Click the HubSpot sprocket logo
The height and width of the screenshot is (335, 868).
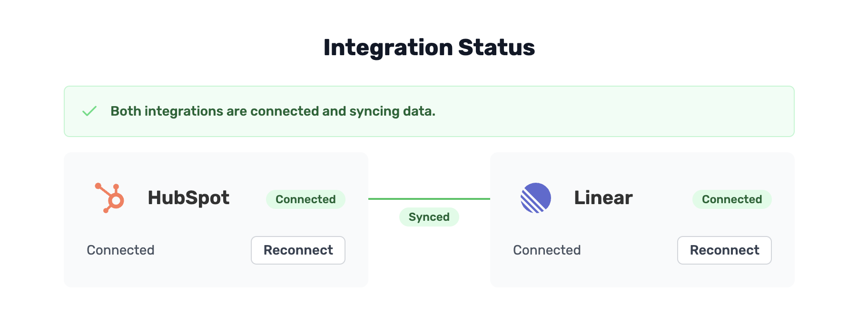coord(109,197)
